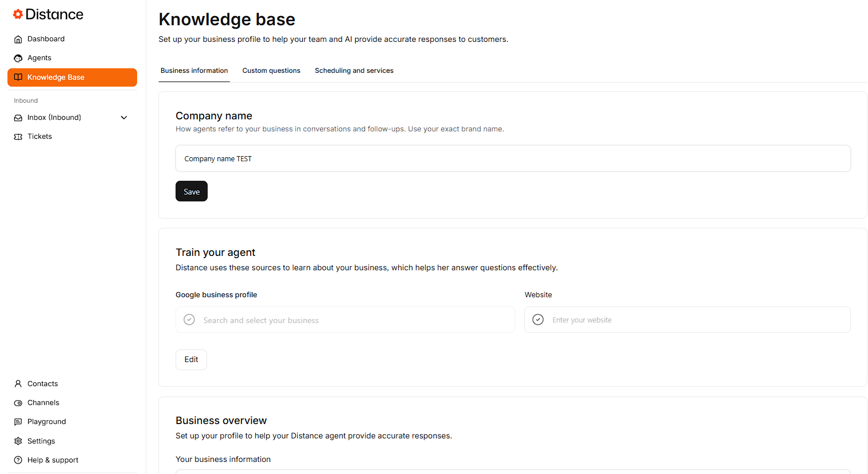Click the Dashboard home icon
This screenshot has height=474, width=868.
[18, 39]
